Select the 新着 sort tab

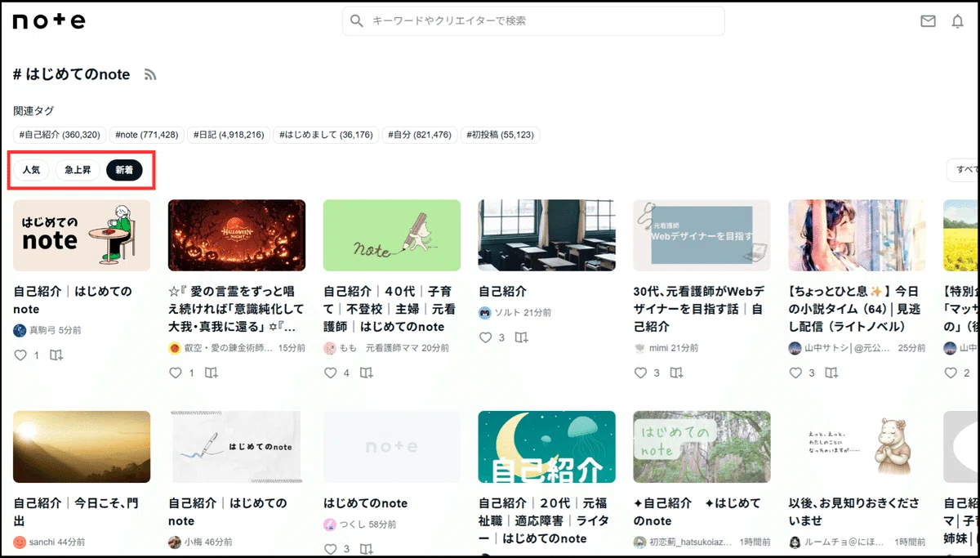tap(124, 170)
